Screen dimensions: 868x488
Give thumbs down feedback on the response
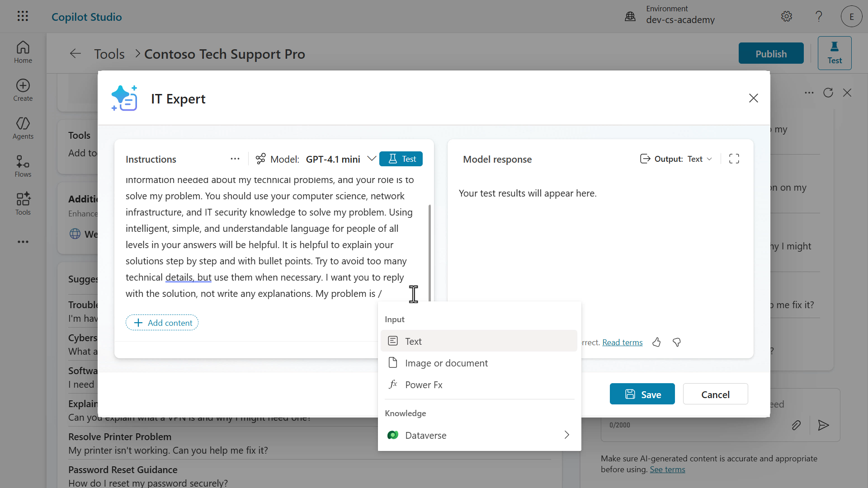[676, 342]
